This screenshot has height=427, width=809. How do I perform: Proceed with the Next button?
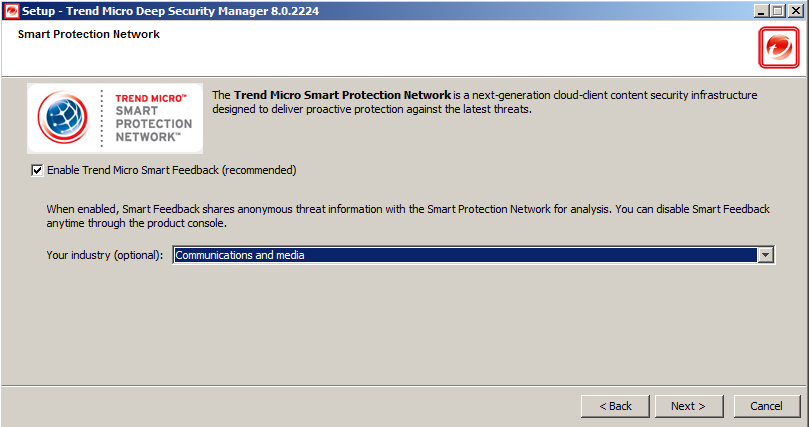(689, 406)
